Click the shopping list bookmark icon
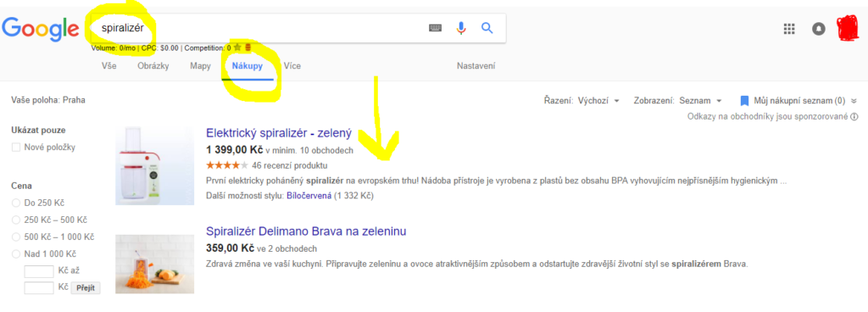 click(744, 101)
